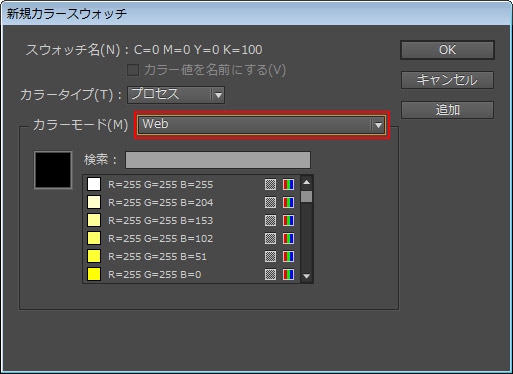Click the R=255 G=255 B=153 row text

coord(160,221)
